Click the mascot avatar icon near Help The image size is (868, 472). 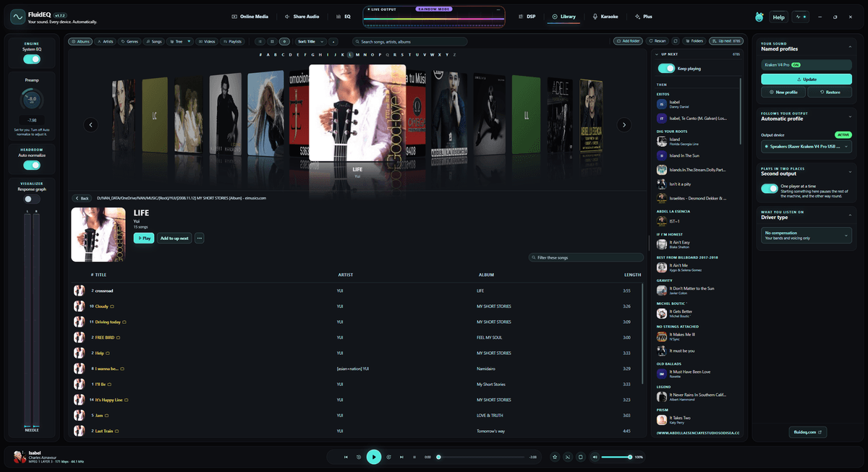point(759,17)
